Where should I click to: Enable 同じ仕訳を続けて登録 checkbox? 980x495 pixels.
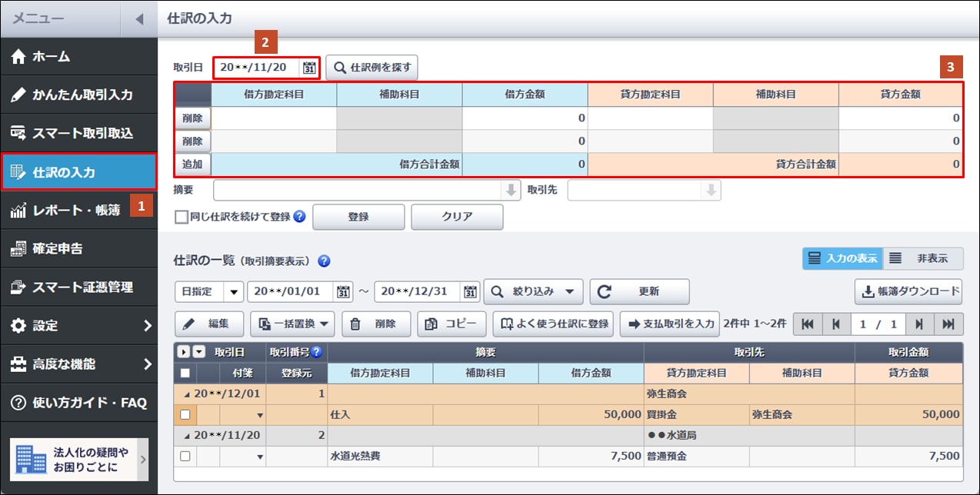coord(182,218)
